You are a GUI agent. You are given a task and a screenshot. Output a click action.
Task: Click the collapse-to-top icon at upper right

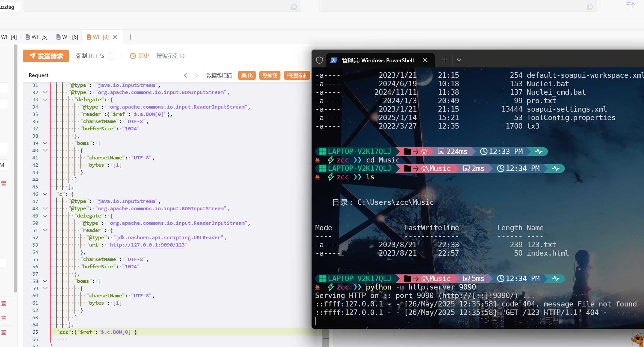click(x=630, y=4)
